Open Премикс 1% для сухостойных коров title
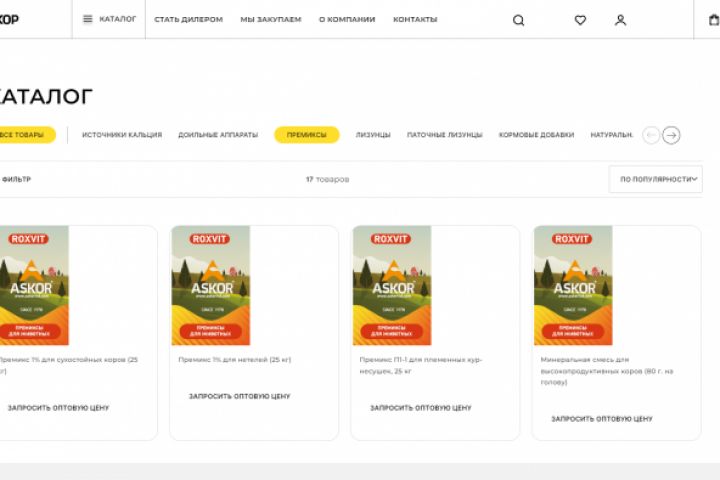Image resolution: width=720 pixels, height=480 pixels. (68, 365)
